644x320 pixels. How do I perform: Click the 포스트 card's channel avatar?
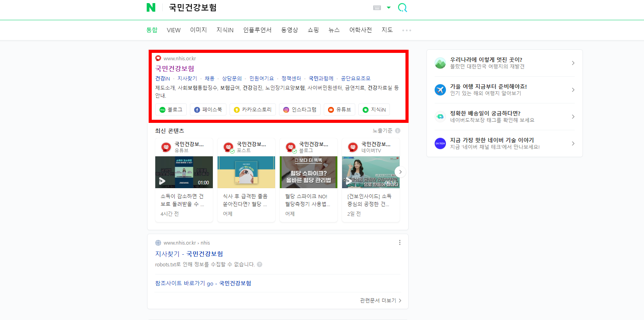point(228,147)
